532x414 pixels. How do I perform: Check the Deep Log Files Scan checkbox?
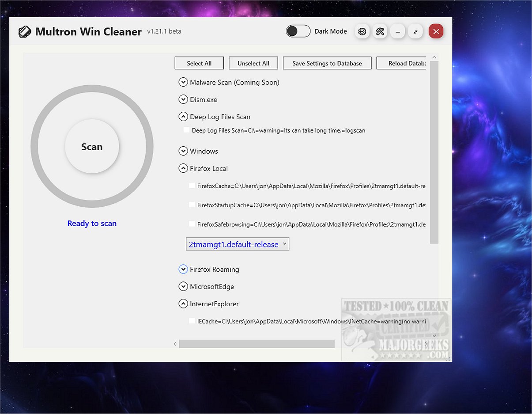187,130
